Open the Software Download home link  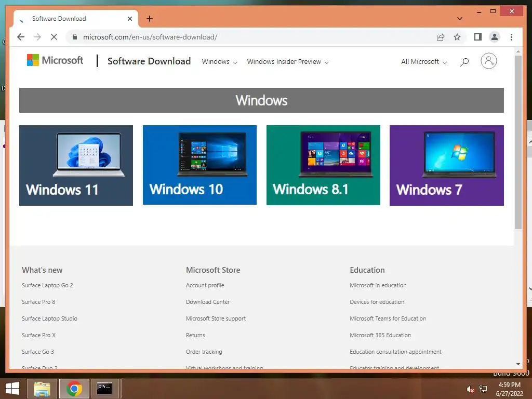tap(149, 61)
